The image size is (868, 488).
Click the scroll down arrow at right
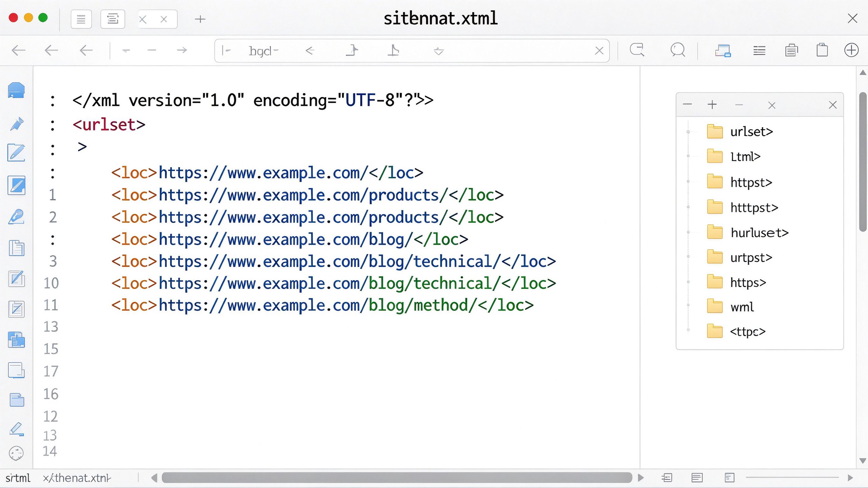(863, 461)
